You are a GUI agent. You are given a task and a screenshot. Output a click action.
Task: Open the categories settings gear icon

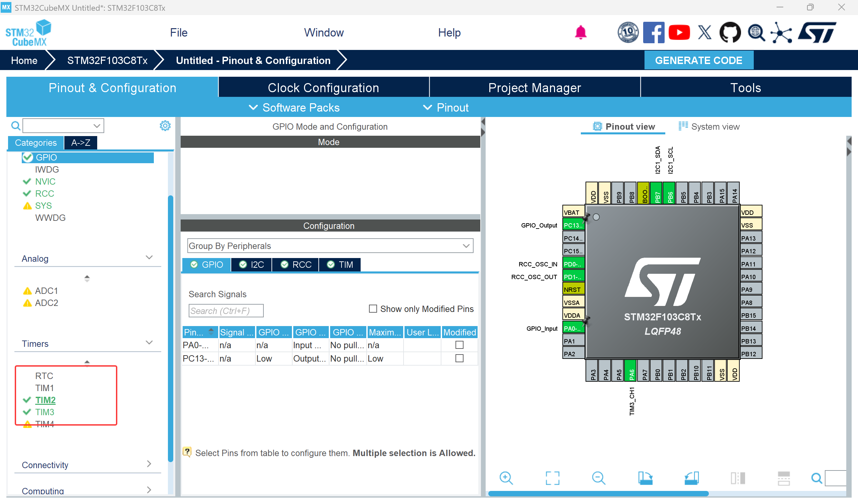[165, 126]
